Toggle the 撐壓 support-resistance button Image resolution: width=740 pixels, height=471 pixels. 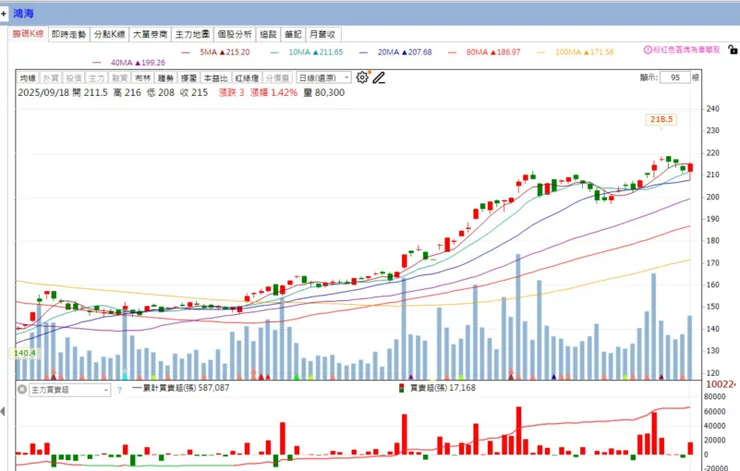pos(189,78)
